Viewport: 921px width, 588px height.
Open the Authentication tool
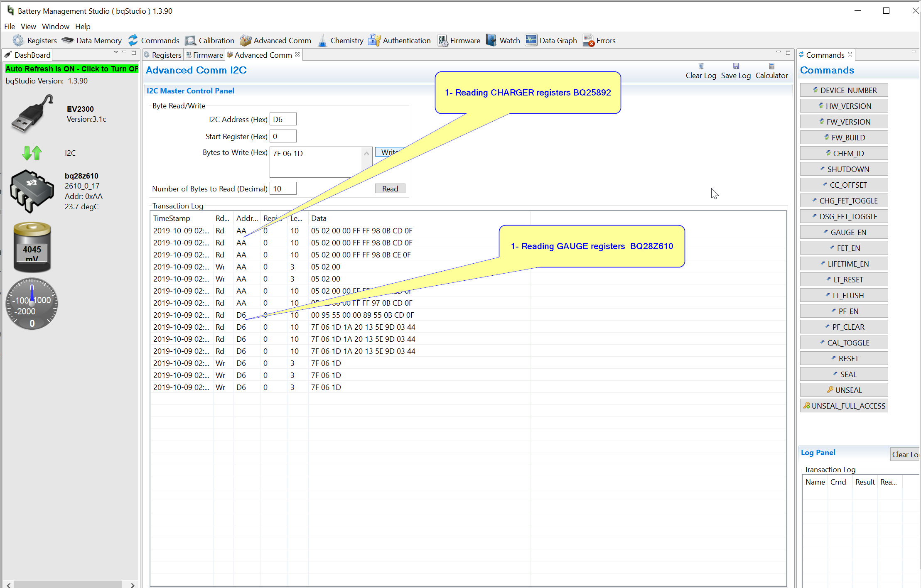(x=400, y=40)
